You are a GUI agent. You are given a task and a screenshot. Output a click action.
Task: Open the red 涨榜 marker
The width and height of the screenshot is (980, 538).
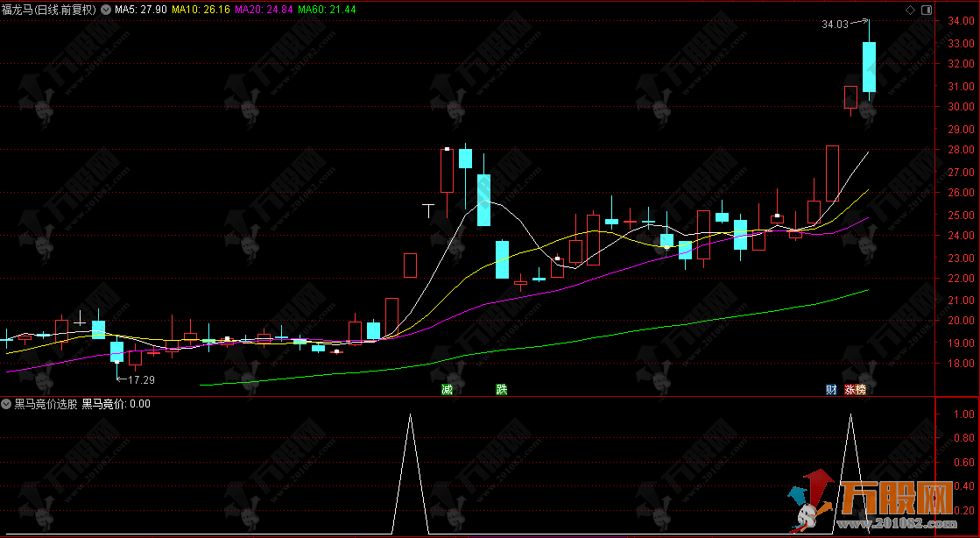[x=856, y=390]
